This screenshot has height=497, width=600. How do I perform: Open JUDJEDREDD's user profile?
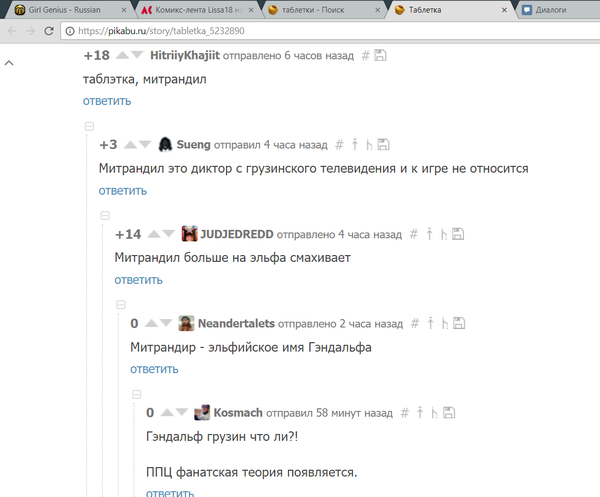[x=237, y=234]
